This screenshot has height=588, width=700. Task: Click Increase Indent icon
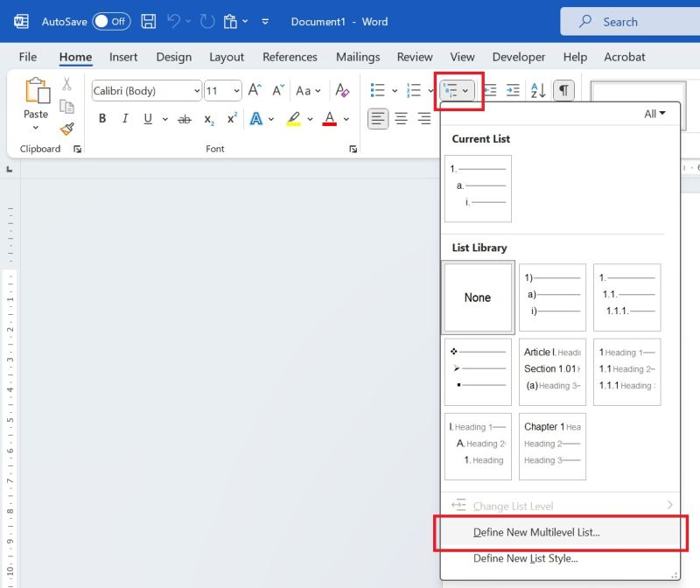coord(513,91)
